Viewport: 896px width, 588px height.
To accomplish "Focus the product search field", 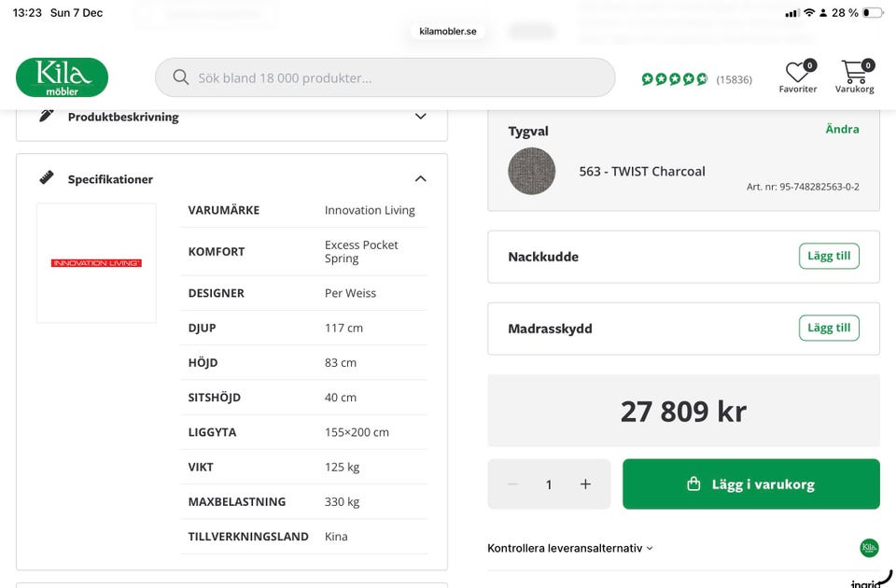I will coord(392,77).
